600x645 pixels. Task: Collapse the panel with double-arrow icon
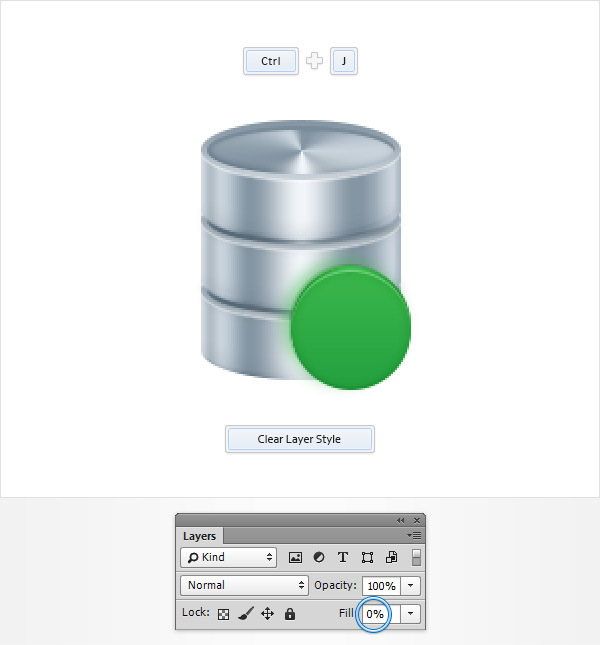pyautogui.click(x=401, y=520)
